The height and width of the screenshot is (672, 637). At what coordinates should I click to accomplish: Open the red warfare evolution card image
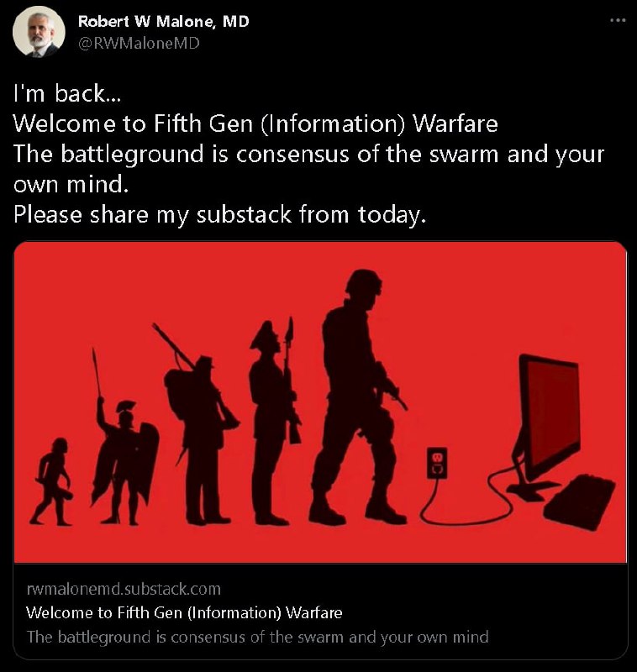click(320, 402)
